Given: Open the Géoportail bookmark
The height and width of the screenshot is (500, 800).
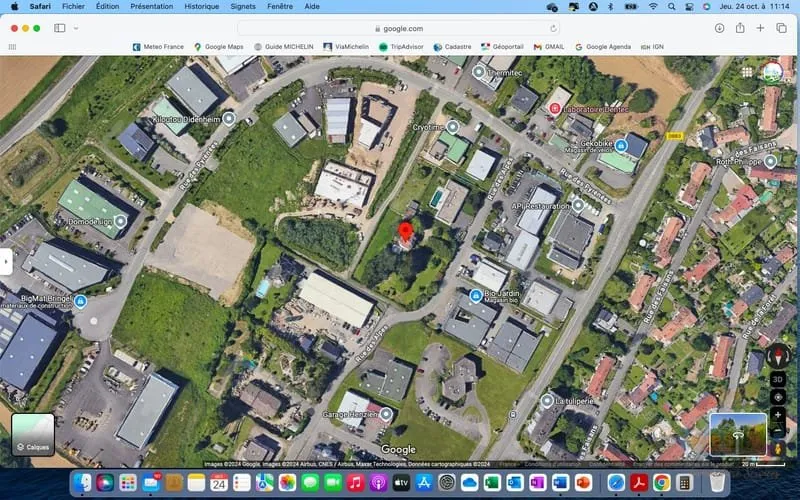Looking at the screenshot, I should click(502, 46).
